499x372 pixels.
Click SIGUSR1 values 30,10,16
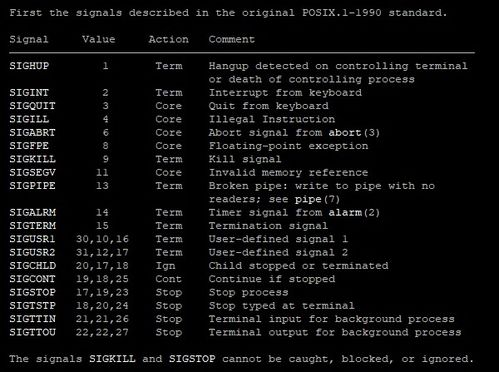(x=102, y=239)
